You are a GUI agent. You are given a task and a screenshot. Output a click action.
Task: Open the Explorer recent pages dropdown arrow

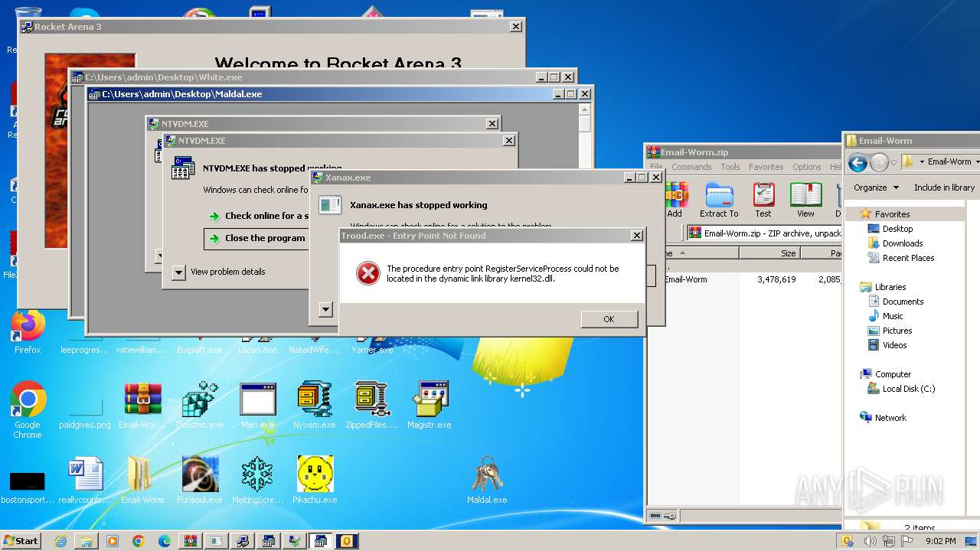tap(893, 163)
